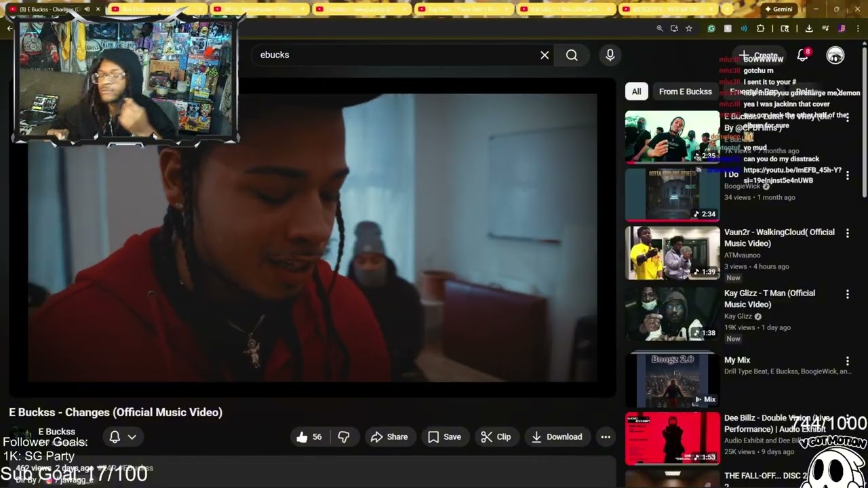The image size is (868, 488).
Task: Click the E Buckss - Changes video title
Action: (x=115, y=412)
